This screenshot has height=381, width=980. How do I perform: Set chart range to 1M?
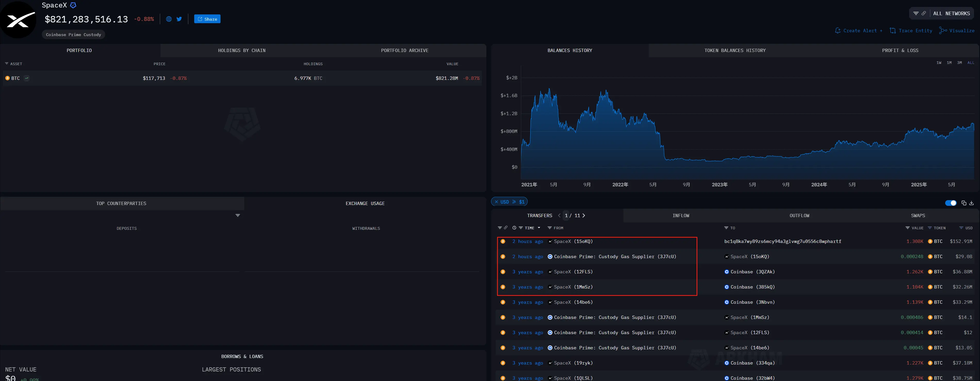[949, 63]
